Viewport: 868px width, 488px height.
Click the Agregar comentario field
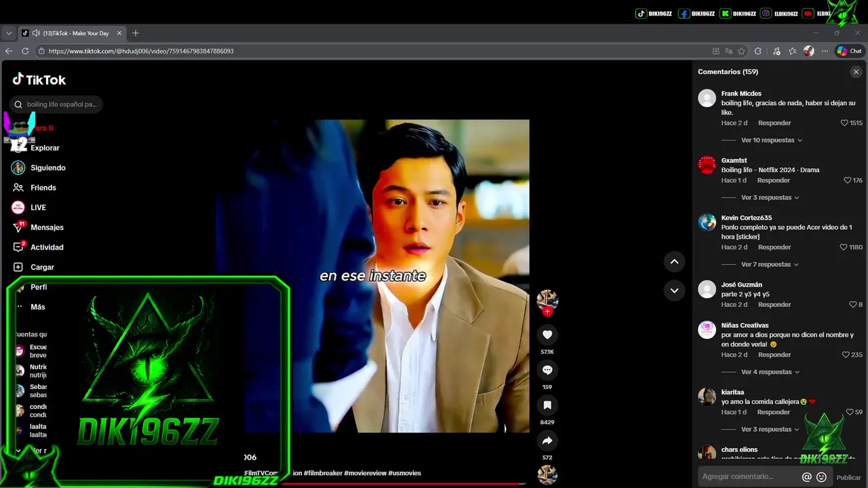click(x=749, y=476)
